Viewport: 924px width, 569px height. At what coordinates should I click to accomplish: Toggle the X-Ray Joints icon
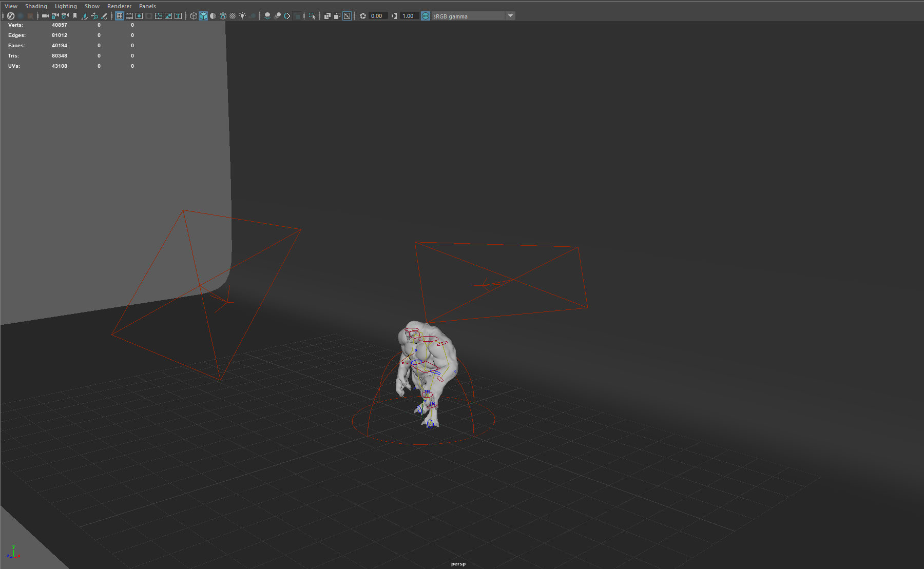(347, 16)
